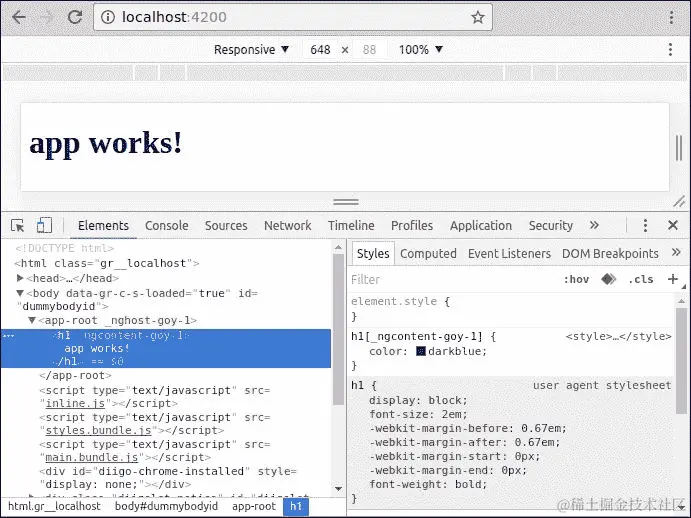Toggle the :hov element state panel

point(576,279)
